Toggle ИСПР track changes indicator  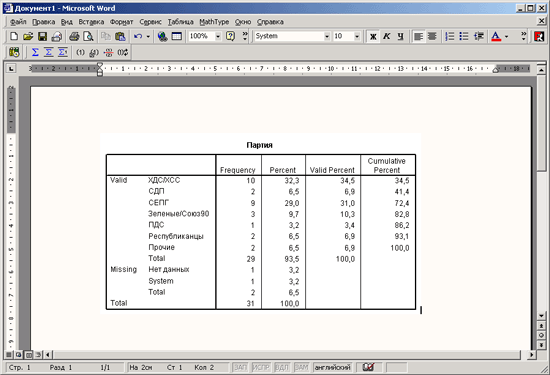[x=260, y=367]
